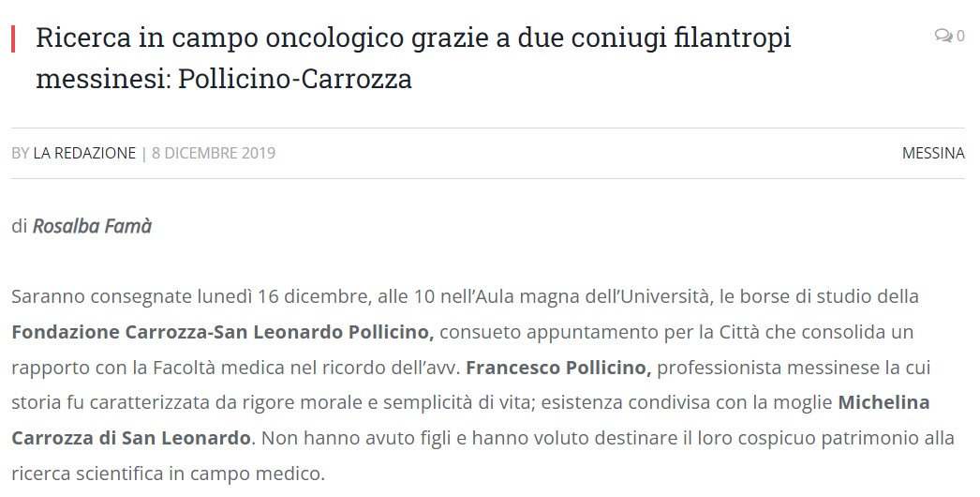Click the comment count zero
The image size is (980, 497).
(x=960, y=37)
